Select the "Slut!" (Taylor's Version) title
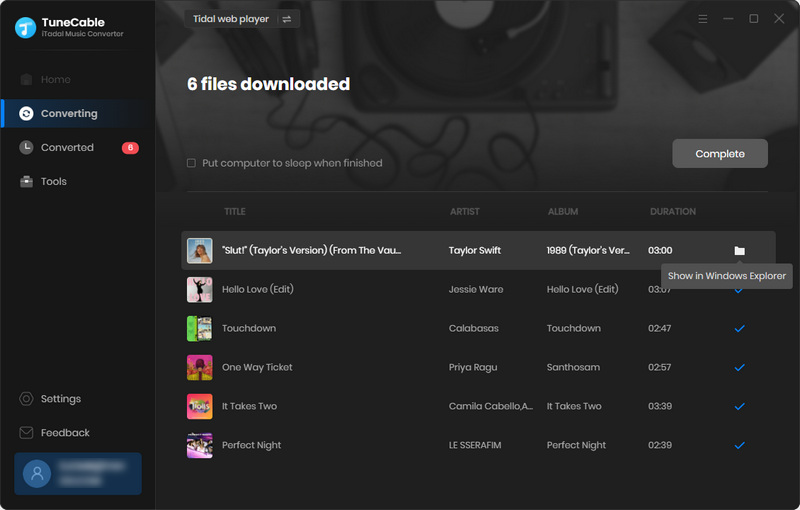Image resolution: width=800 pixels, height=510 pixels. click(311, 250)
